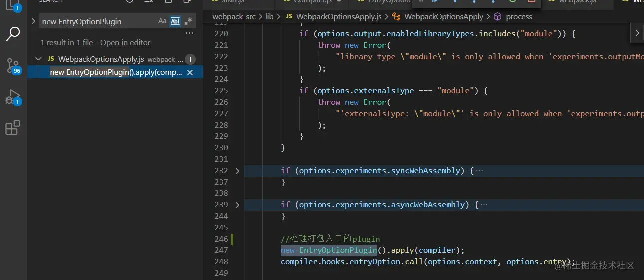Viewport: 644px width, 280px height.
Task: Click 'throw new Error(' on line 221
Action: [353, 45]
